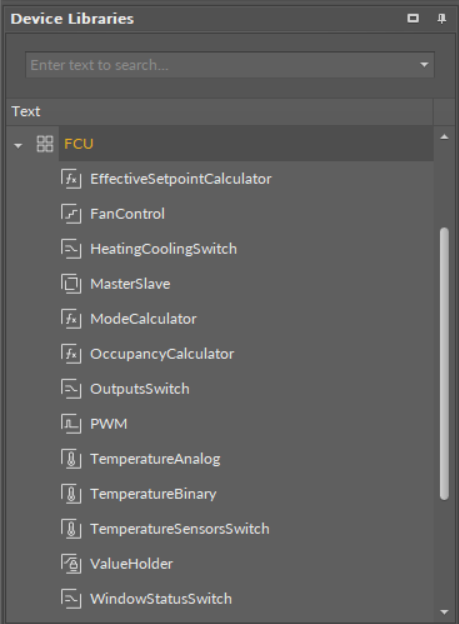Click the FCU library grid icon
This screenshot has height=624, width=459.
pyautogui.click(x=45, y=144)
